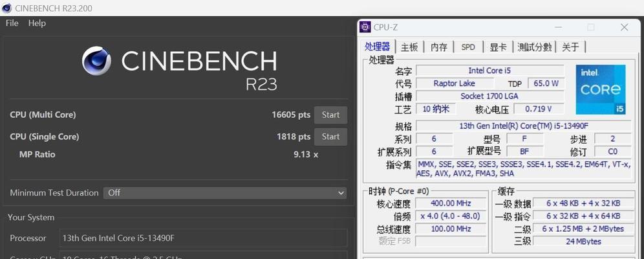Open the File menu in Cinebench
Screen dimensions: 644x259
pos(12,23)
